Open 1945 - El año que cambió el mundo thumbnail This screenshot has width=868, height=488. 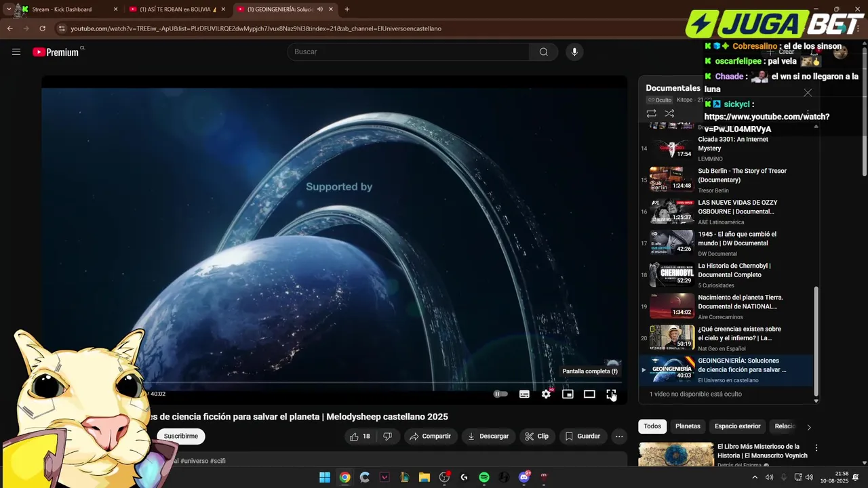(x=672, y=243)
